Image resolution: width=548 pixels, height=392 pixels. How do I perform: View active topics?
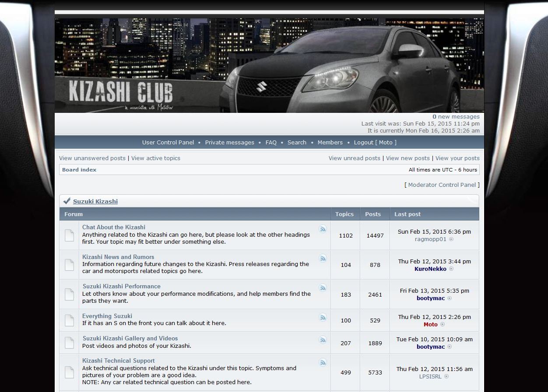(156, 158)
